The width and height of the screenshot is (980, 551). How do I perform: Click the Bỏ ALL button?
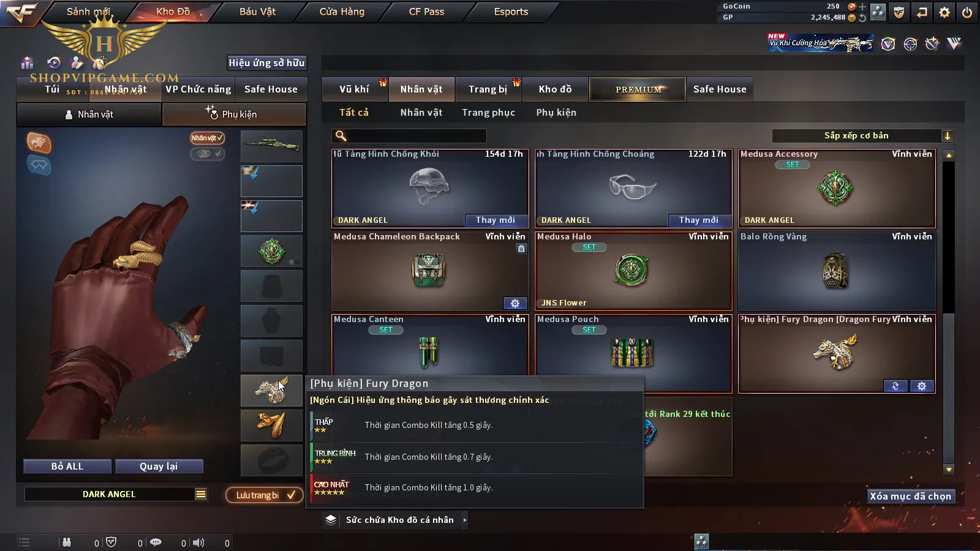pyautogui.click(x=67, y=467)
